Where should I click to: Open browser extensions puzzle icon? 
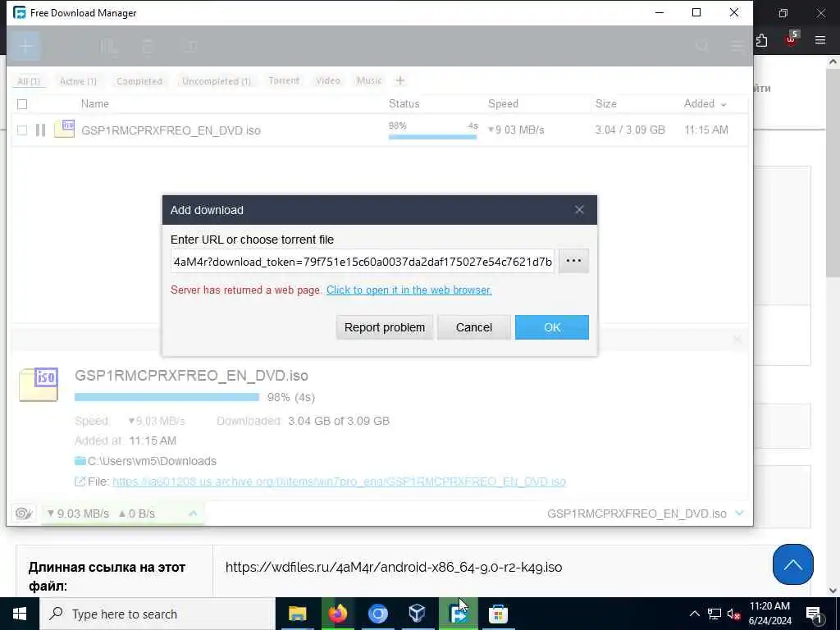[x=762, y=40]
